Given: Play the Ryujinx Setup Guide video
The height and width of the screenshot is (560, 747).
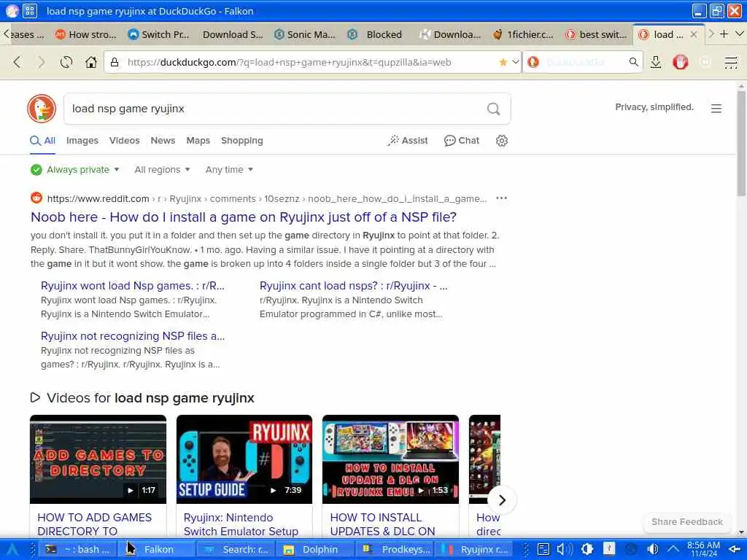Looking at the screenshot, I should point(244,459).
